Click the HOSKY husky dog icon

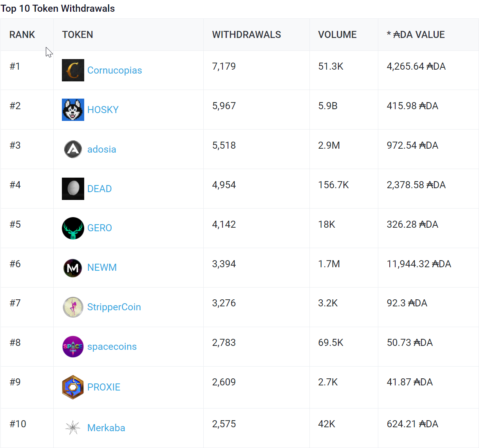(x=73, y=110)
